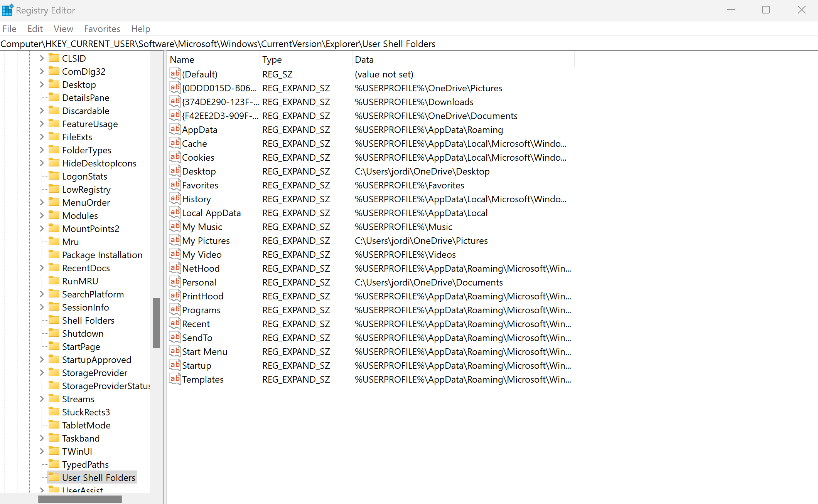Expand the RecentDocs key arrow
Viewport: 818px width, 504px height.
click(x=42, y=268)
